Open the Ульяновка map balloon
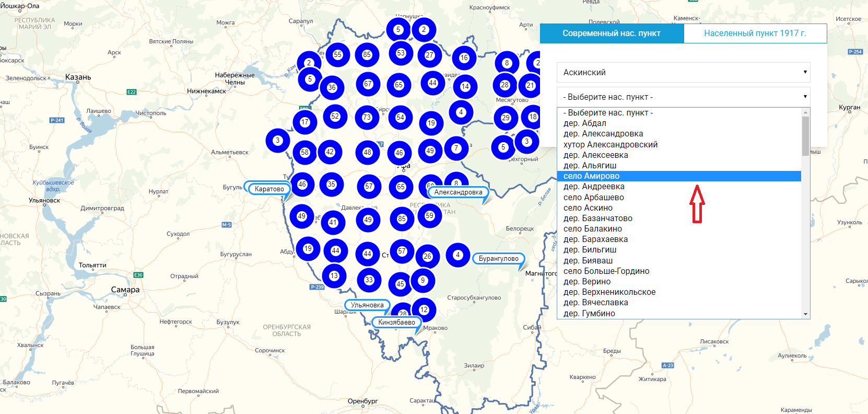 tap(367, 305)
